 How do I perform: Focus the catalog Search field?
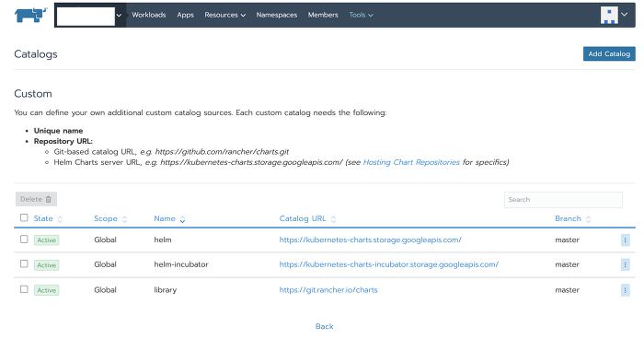coord(563,200)
